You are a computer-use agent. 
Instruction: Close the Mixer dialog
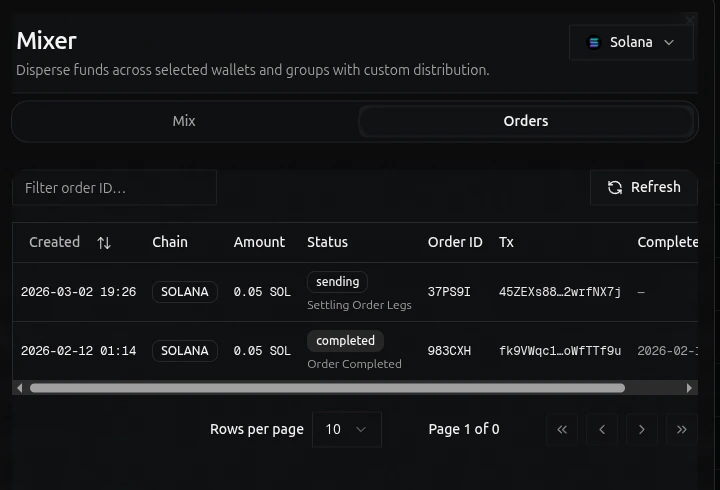tap(690, 20)
